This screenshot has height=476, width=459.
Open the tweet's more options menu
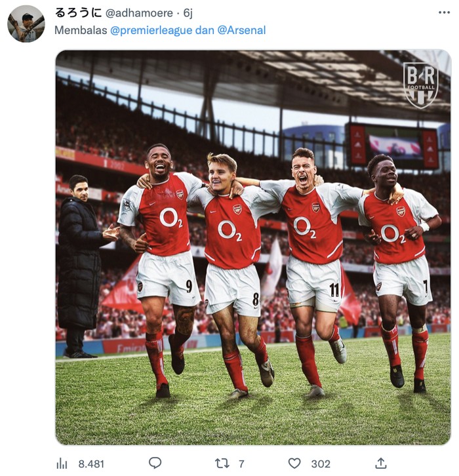444,12
